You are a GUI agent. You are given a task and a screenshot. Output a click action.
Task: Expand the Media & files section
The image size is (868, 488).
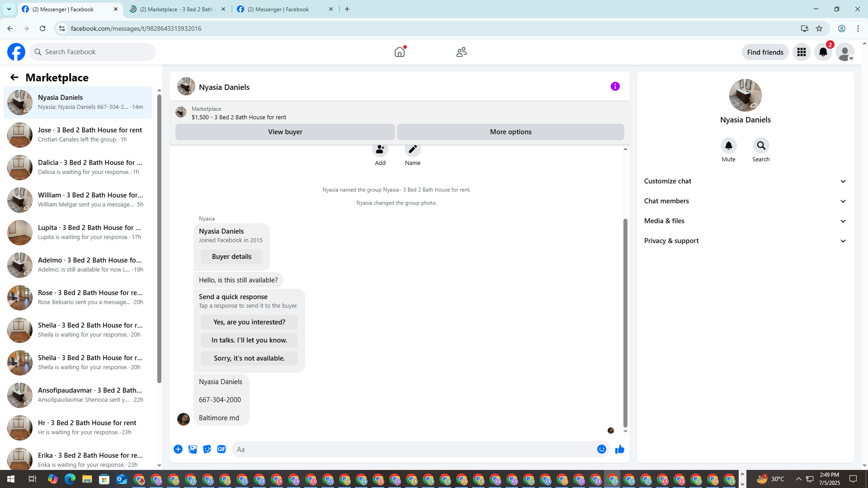click(x=745, y=221)
